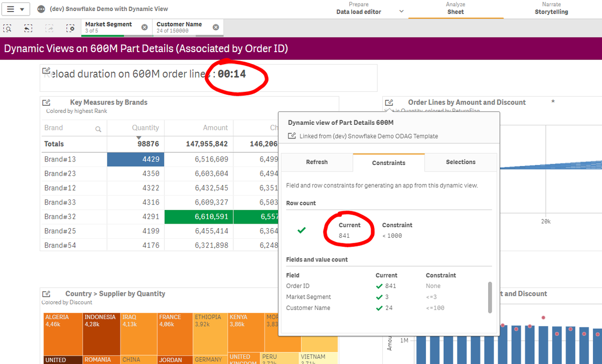This screenshot has width=602, height=364.
Task: Step back in selections
Action: click(x=28, y=28)
